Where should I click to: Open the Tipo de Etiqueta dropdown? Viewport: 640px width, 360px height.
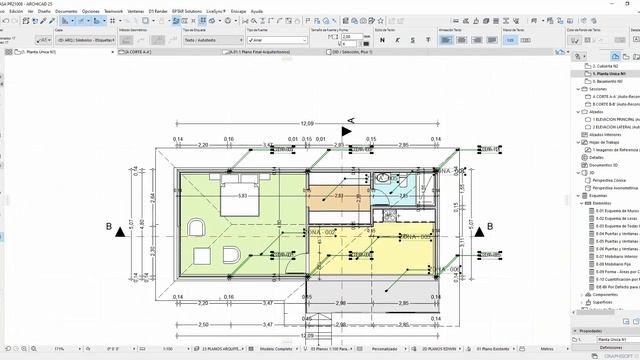point(213,40)
